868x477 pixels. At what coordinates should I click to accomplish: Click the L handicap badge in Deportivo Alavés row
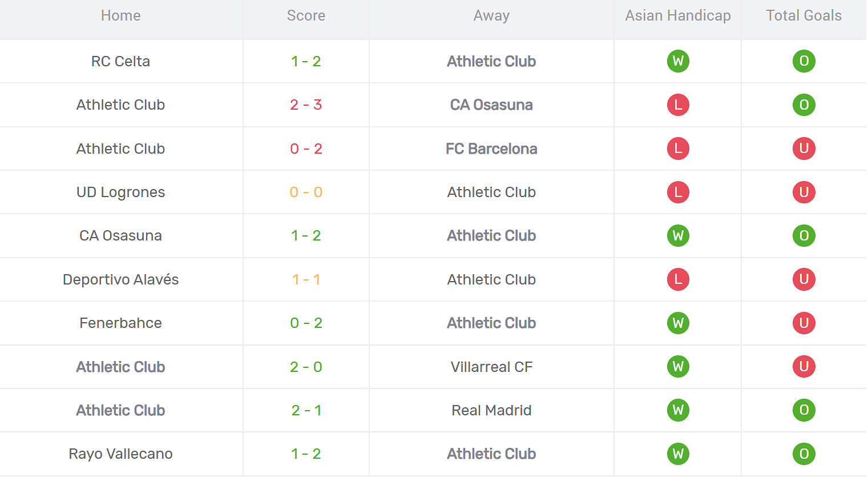click(x=678, y=279)
